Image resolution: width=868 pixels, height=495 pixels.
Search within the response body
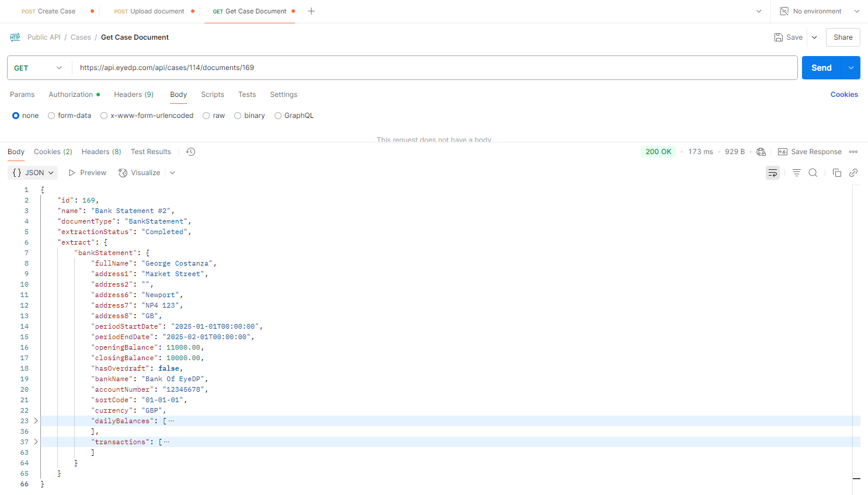click(x=813, y=173)
